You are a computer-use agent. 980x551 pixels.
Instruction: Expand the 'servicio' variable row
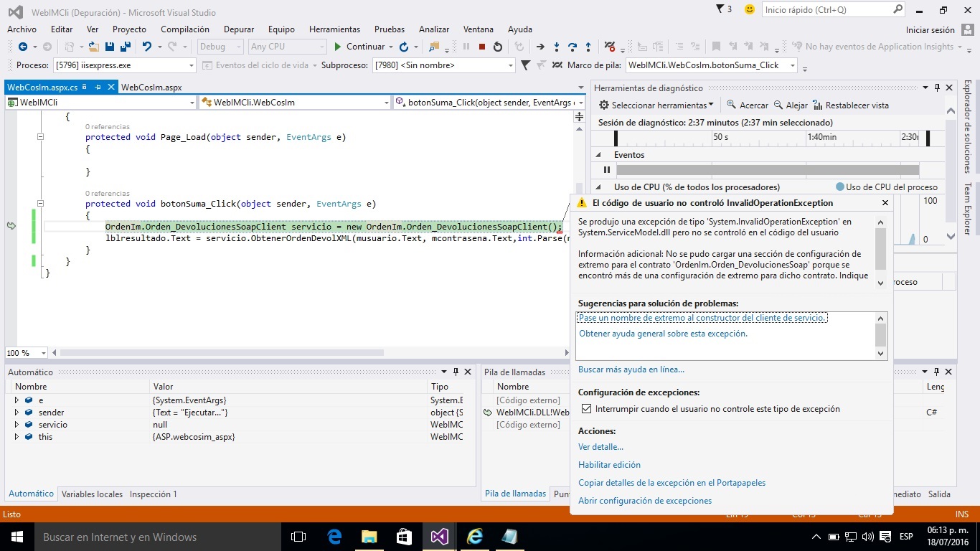tap(17, 425)
